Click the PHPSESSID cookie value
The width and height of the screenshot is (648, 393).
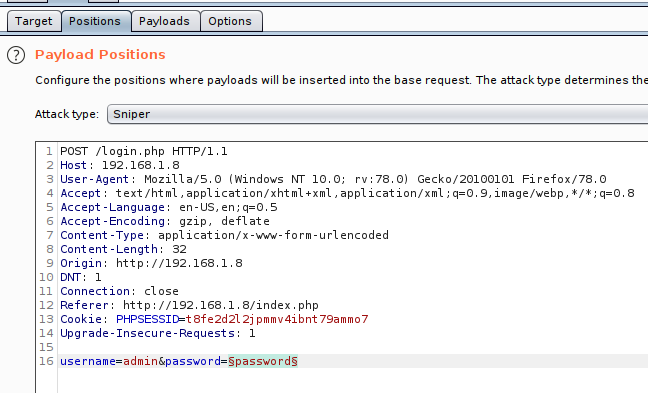point(277,319)
